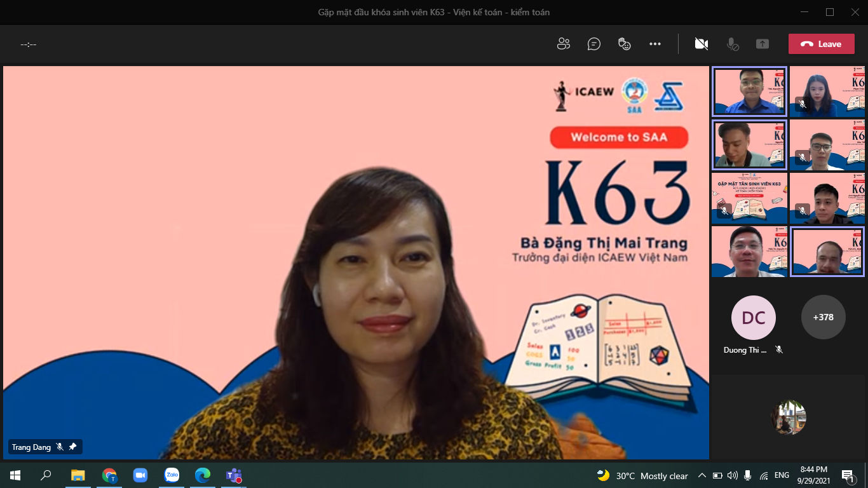
Task: Open Zoom app from taskbar
Action: (x=140, y=475)
